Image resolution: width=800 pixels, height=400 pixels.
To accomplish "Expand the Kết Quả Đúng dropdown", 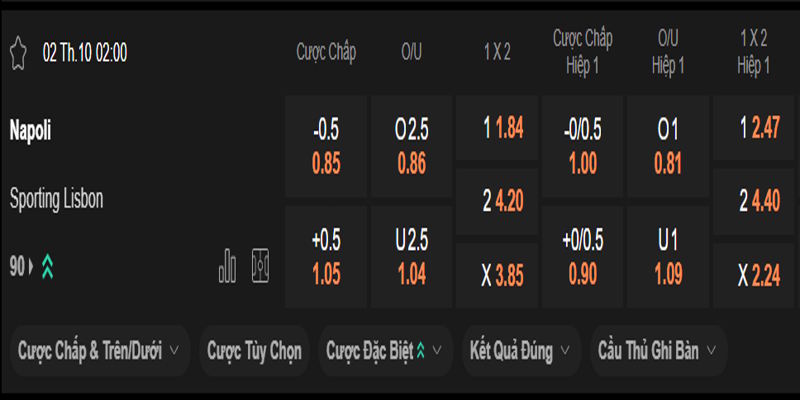I will (x=524, y=350).
